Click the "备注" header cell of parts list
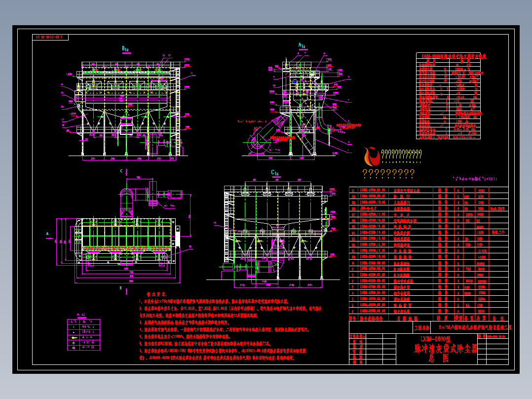The width and height of the screenshot is (532, 399). click(x=498, y=318)
